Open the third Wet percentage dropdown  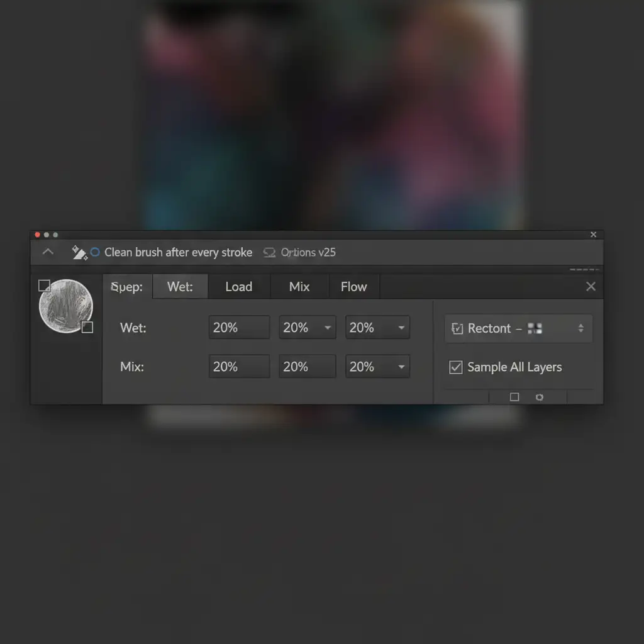click(400, 328)
